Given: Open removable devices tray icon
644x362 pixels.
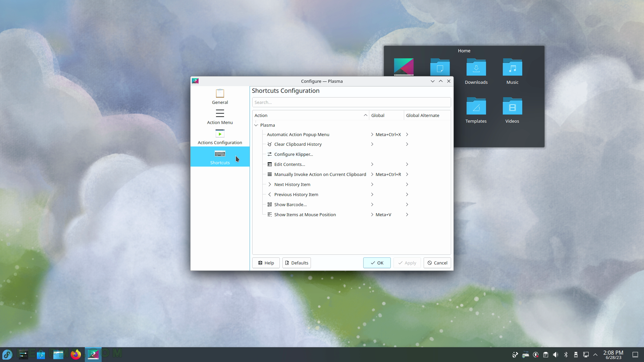Looking at the screenshot, I should click(576, 355).
